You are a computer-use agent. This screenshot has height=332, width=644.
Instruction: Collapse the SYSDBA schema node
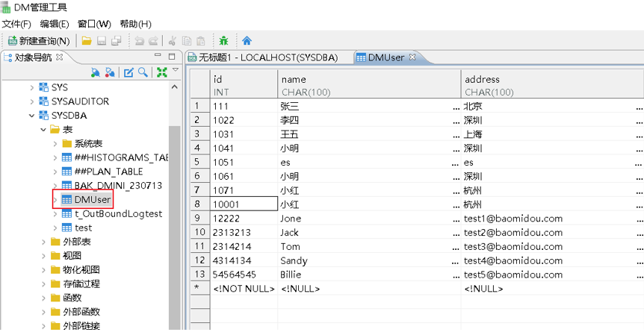tap(31, 116)
